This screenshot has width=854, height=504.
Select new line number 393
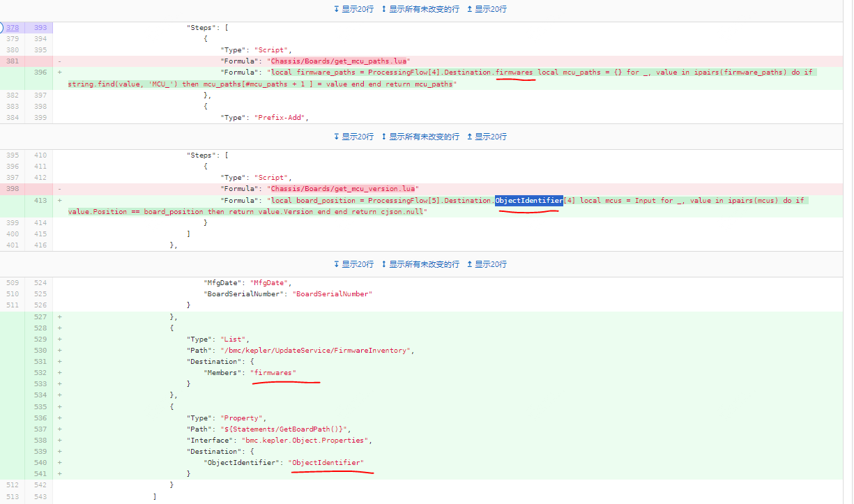40,28
